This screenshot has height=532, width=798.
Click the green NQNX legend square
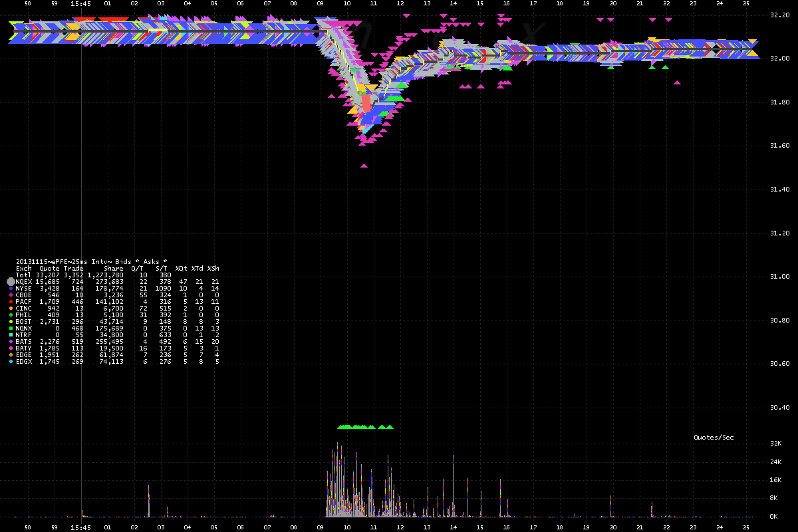[x=10, y=329]
